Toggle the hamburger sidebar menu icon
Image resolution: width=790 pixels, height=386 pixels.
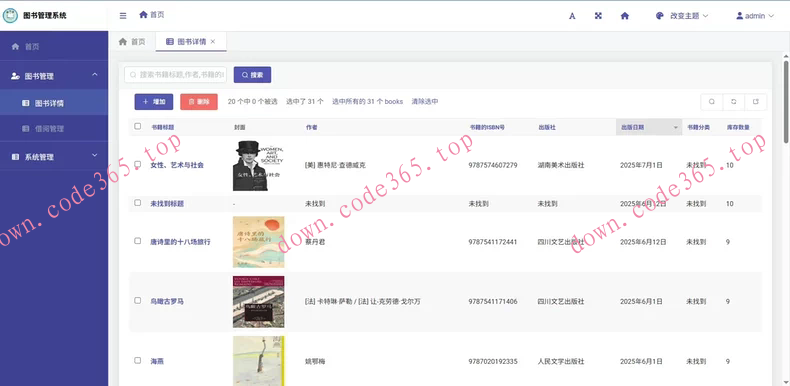[x=123, y=16]
